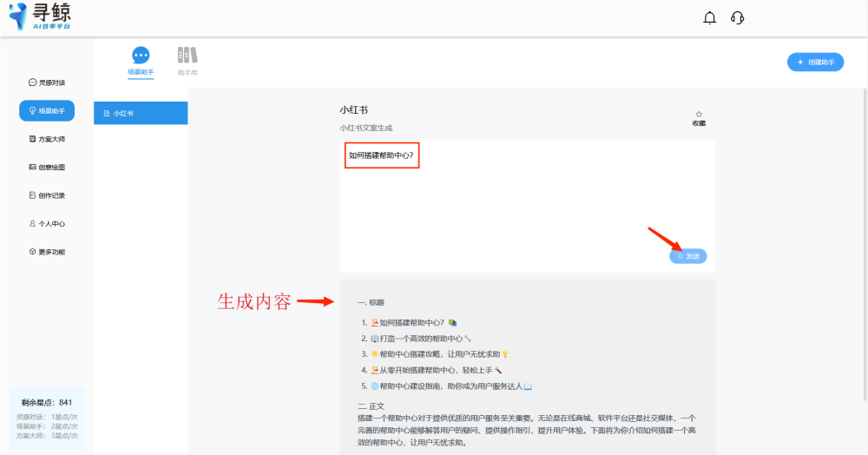868x455 pixels.
Task: Click the 剩余星点 balance panel
Action: pyautogui.click(x=47, y=419)
